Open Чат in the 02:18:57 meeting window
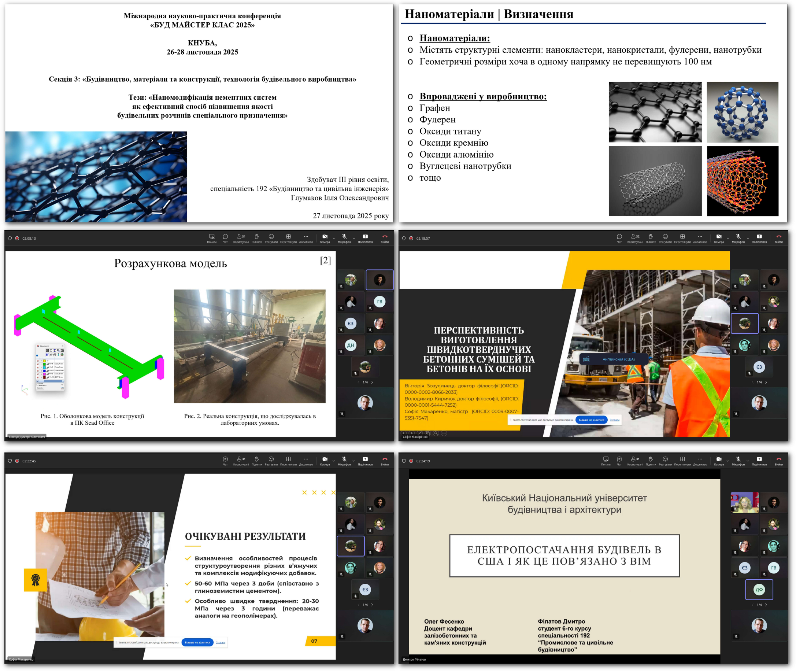This screenshot has height=672, width=796. (x=619, y=237)
